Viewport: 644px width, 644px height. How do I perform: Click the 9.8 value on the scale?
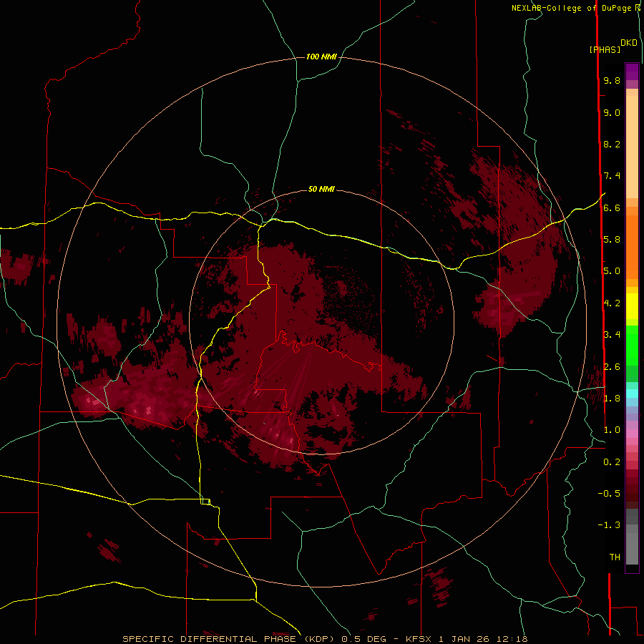pyautogui.click(x=612, y=81)
